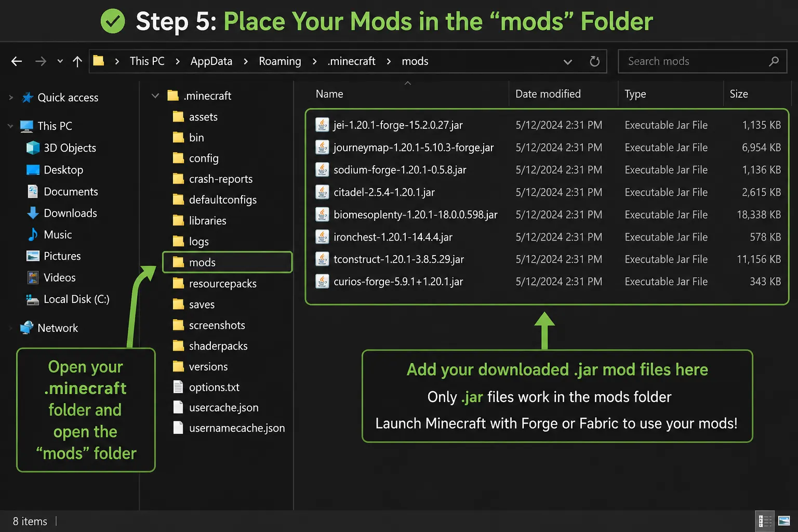Open Network icon in sidebar
The width and height of the screenshot is (798, 532).
point(26,328)
